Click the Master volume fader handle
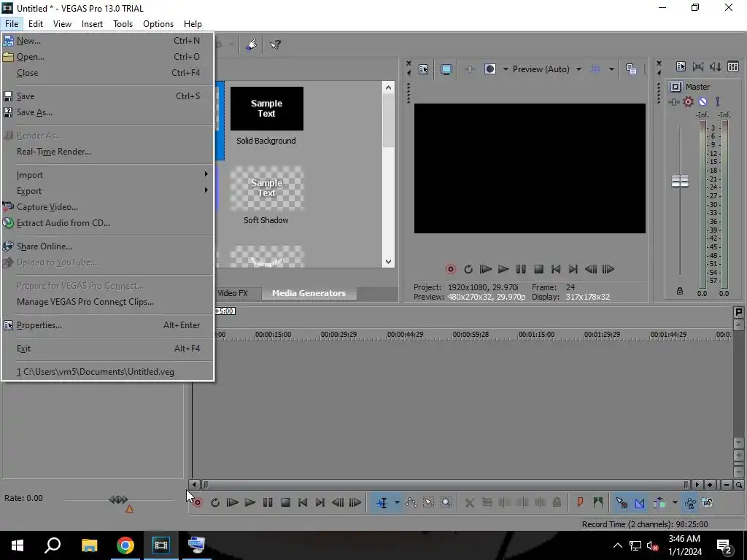Viewport: 747px width, 560px height. pos(680,181)
